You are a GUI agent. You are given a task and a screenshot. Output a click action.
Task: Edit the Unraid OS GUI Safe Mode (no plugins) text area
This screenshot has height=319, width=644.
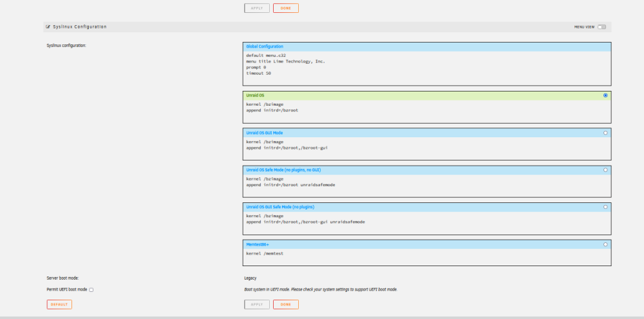(x=427, y=223)
